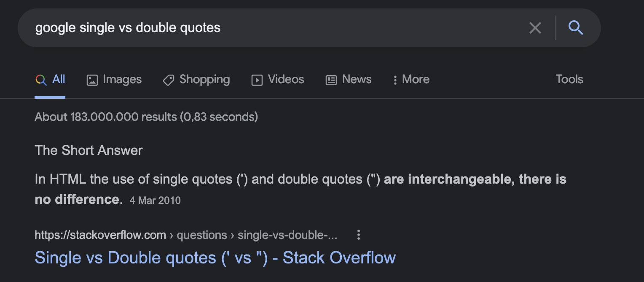Switch to the Images tab
Image resolution: width=644 pixels, height=282 pixels.
pos(121,79)
